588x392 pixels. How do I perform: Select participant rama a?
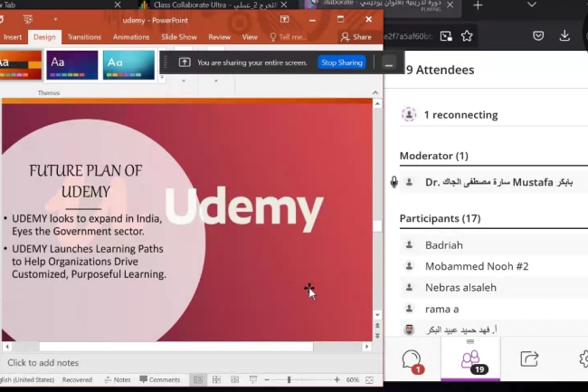(494, 309)
